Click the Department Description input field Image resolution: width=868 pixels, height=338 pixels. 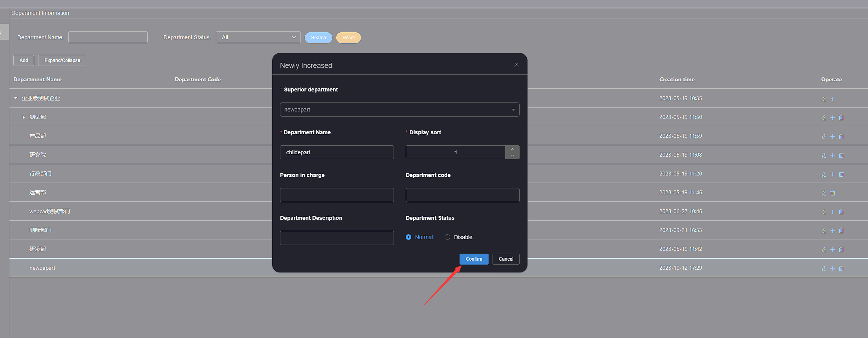point(337,238)
